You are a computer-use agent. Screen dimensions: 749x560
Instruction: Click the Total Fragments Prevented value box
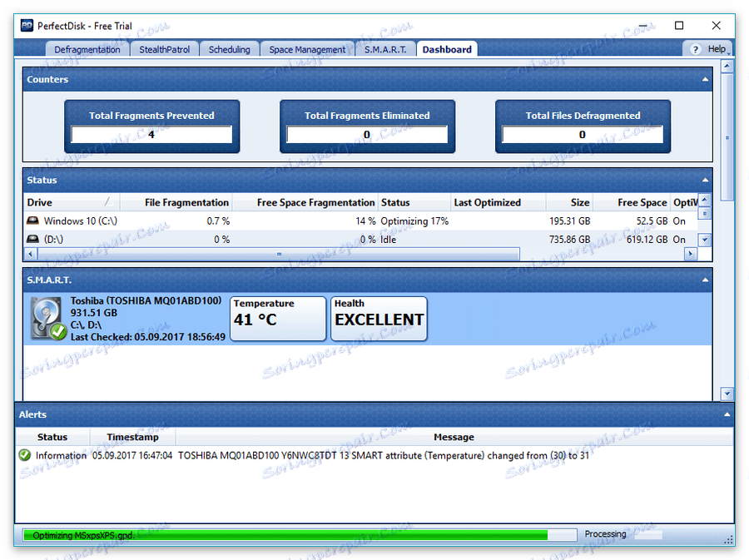coord(151,135)
